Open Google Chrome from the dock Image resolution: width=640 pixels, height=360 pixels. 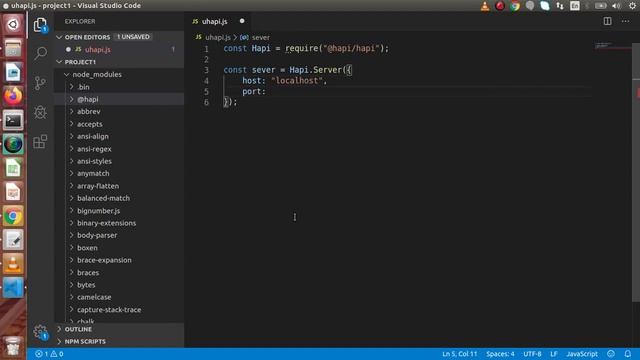[13, 216]
